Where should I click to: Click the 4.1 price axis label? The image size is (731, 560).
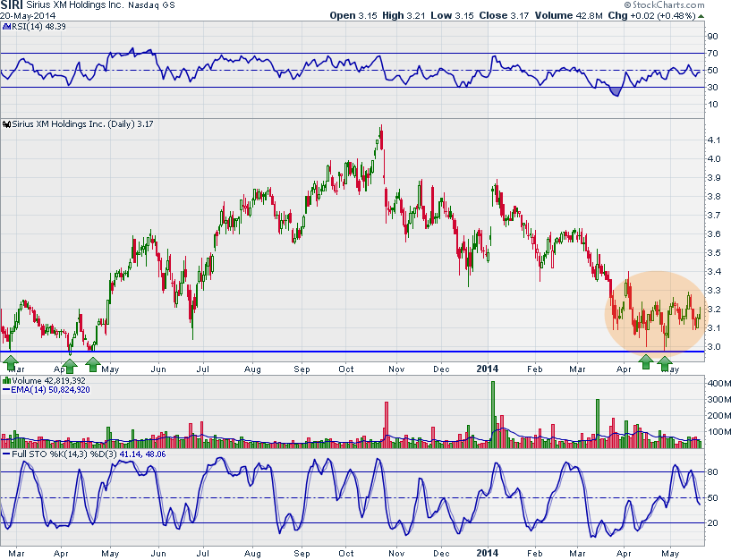click(x=714, y=140)
